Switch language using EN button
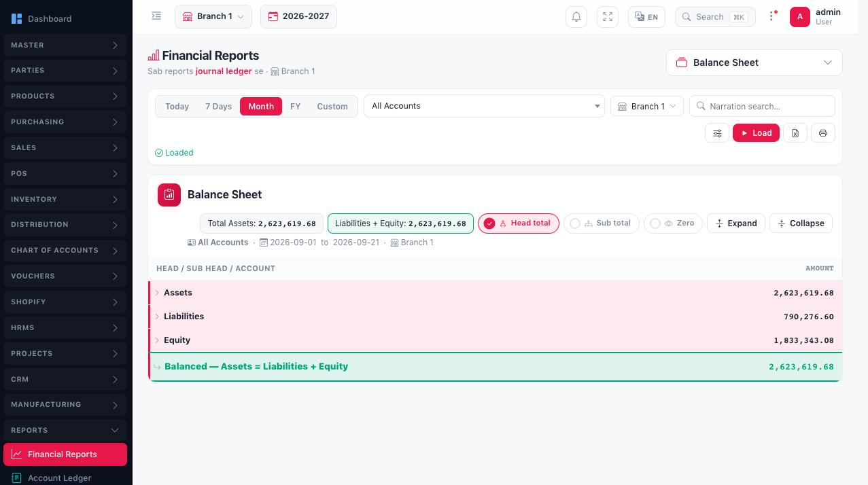The width and height of the screenshot is (868, 485). [x=646, y=17]
